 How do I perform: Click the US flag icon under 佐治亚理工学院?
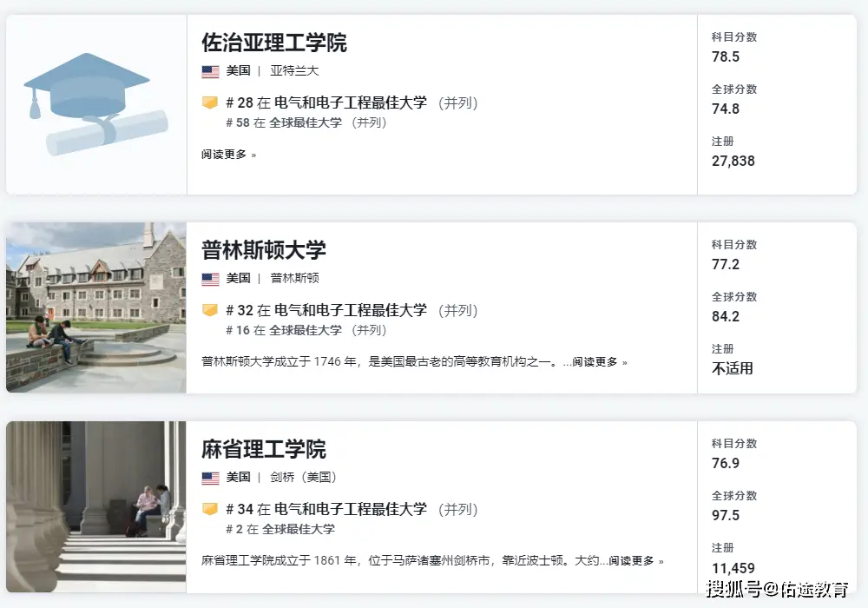coord(210,71)
